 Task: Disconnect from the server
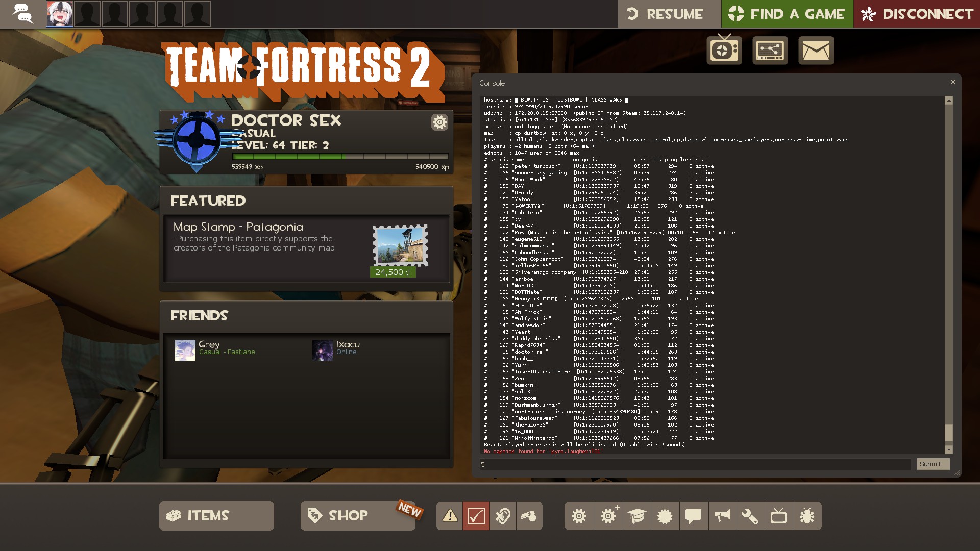917,14
